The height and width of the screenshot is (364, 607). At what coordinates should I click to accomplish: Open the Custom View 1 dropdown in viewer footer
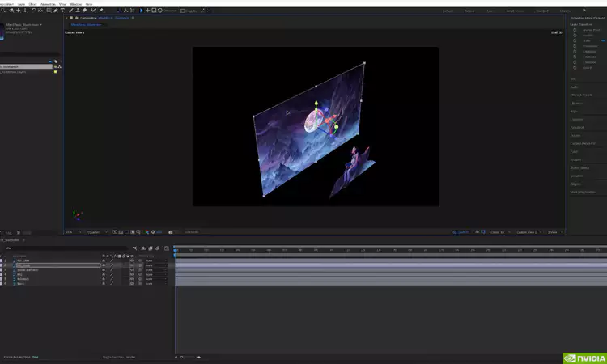click(529, 232)
